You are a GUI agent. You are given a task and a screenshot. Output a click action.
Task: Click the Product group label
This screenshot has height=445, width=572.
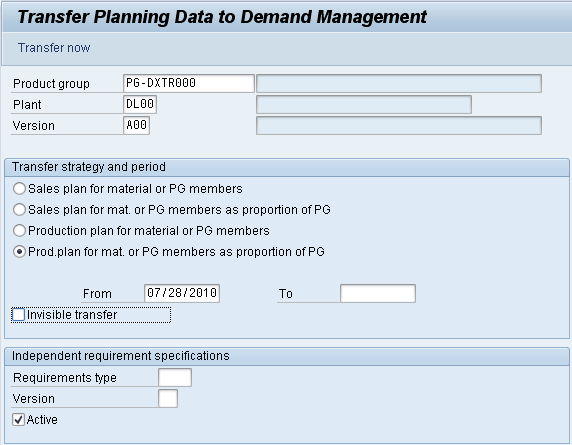pyautogui.click(x=51, y=84)
